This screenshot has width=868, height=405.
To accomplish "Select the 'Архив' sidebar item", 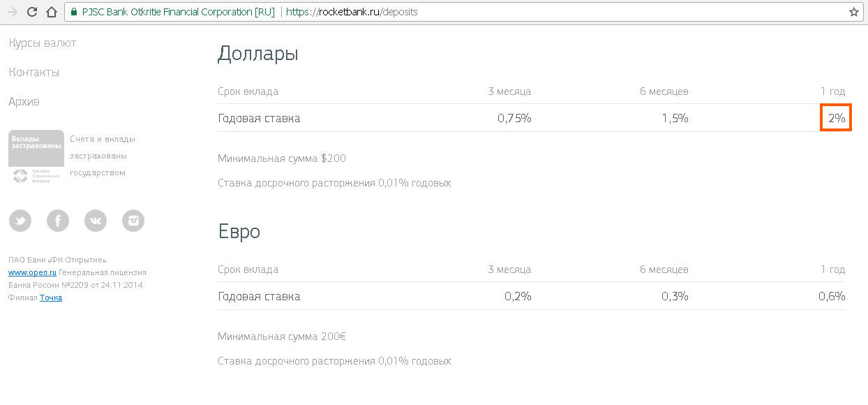I will (24, 102).
